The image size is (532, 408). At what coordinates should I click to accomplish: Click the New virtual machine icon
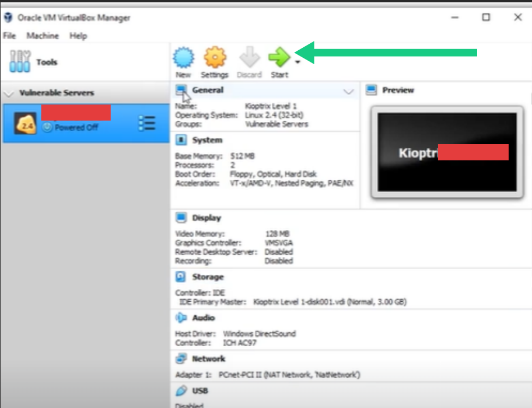[x=184, y=57]
